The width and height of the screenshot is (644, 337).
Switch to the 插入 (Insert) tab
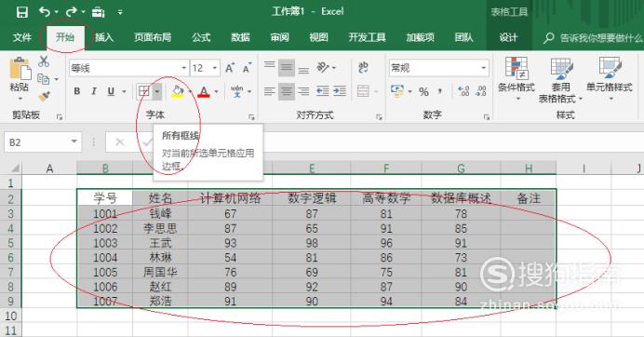click(x=104, y=37)
